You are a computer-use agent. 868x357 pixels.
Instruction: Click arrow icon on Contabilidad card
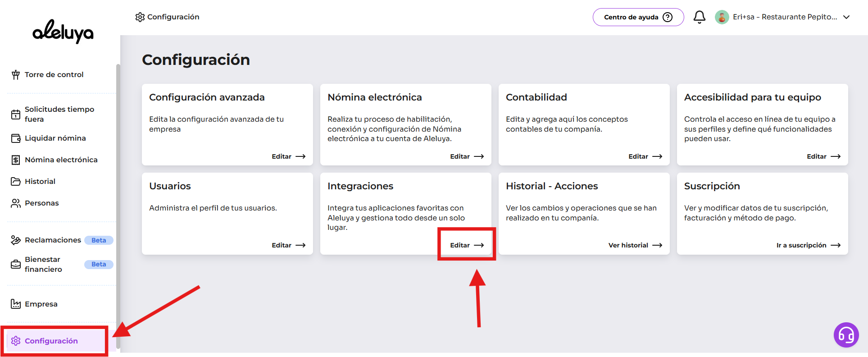coord(657,156)
